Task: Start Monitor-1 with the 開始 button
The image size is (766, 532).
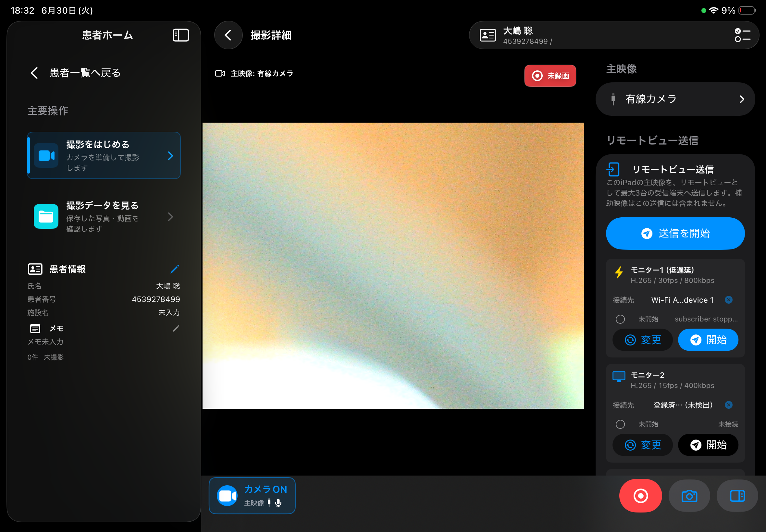Action: point(708,340)
